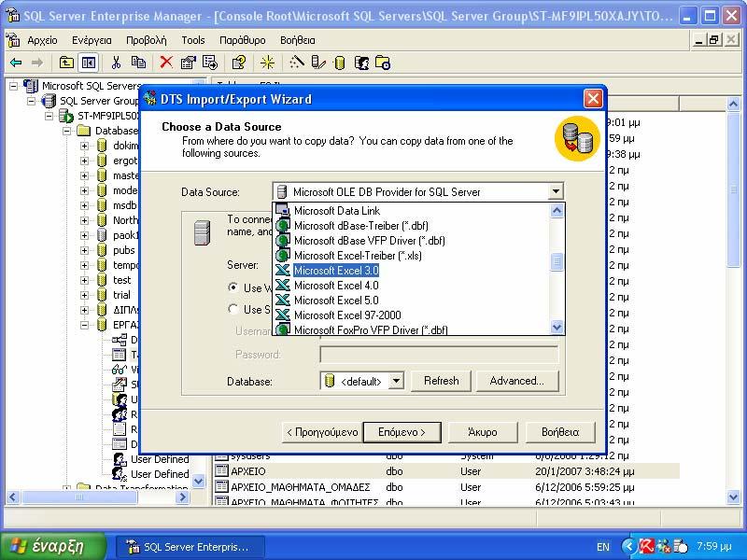Select Microsoft dBase VFP Driver (*.dbf) entry
This screenshot has height=560, width=747.
pos(369,241)
